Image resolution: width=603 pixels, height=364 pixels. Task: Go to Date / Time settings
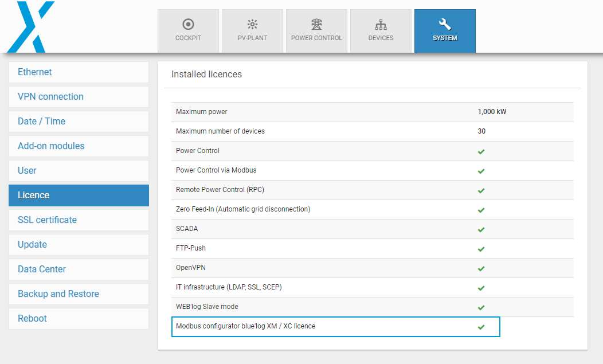click(x=79, y=122)
